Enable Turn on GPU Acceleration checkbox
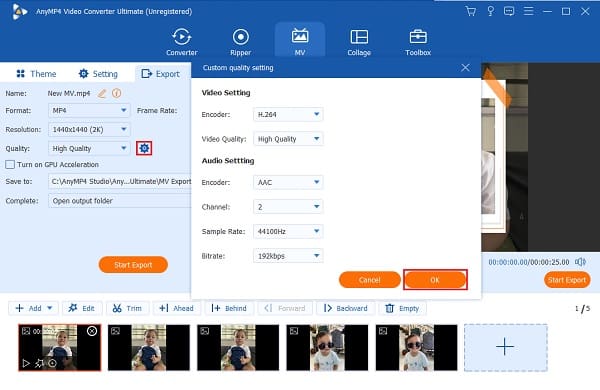 [x=10, y=165]
